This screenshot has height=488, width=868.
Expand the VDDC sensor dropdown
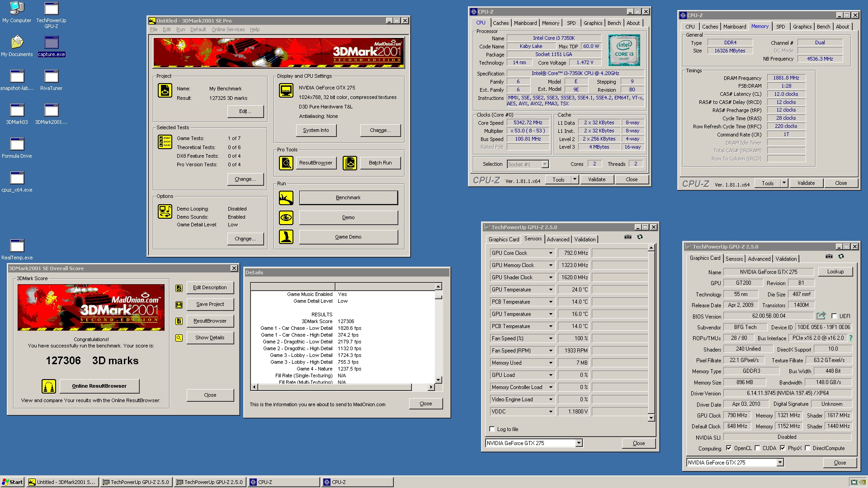coord(551,412)
